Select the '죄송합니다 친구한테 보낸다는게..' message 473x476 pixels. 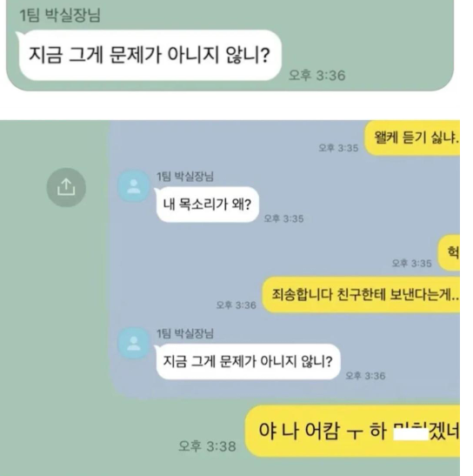(361, 295)
